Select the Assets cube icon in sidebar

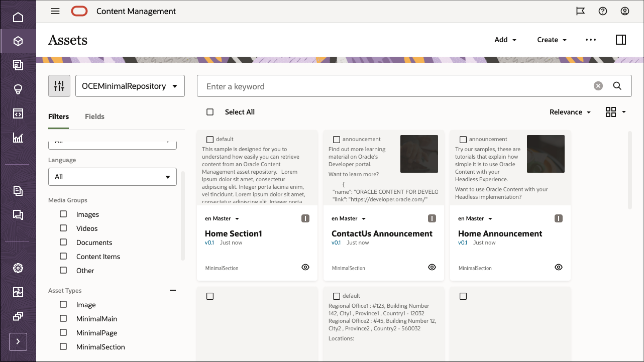18,42
